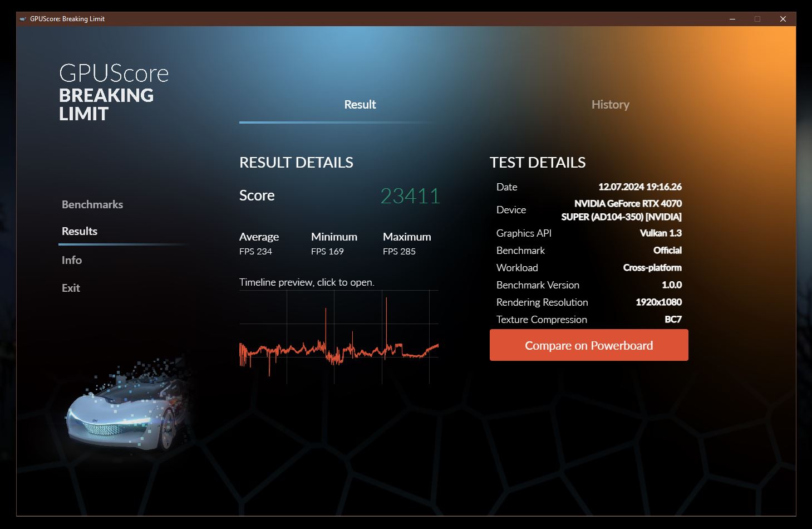Viewport: 812px width, 529px height.
Task: Click the GPUScore app icon in title bar
Action: (x=23, y=19)
